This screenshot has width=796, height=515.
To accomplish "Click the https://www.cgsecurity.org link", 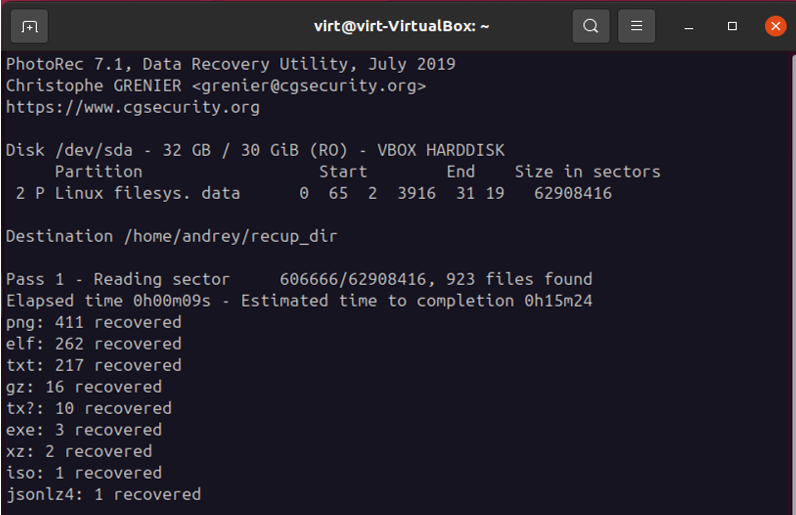I will 132,107.
